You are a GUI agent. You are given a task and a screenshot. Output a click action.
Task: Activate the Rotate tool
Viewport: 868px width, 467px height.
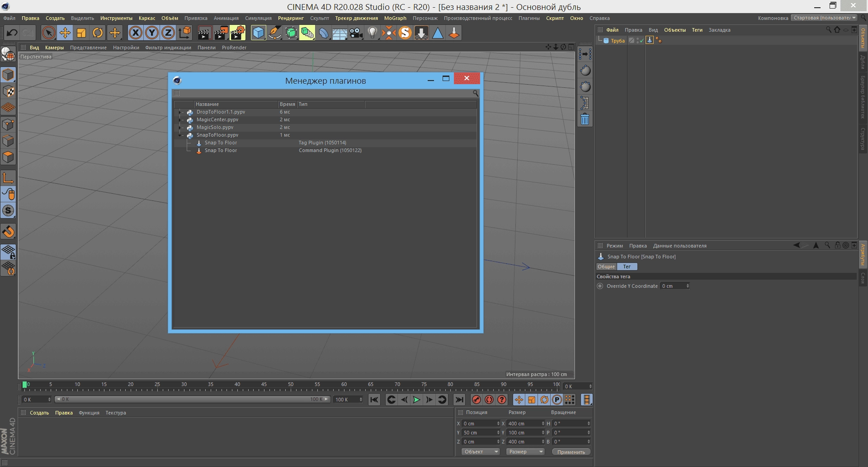[x=98, y=33]
